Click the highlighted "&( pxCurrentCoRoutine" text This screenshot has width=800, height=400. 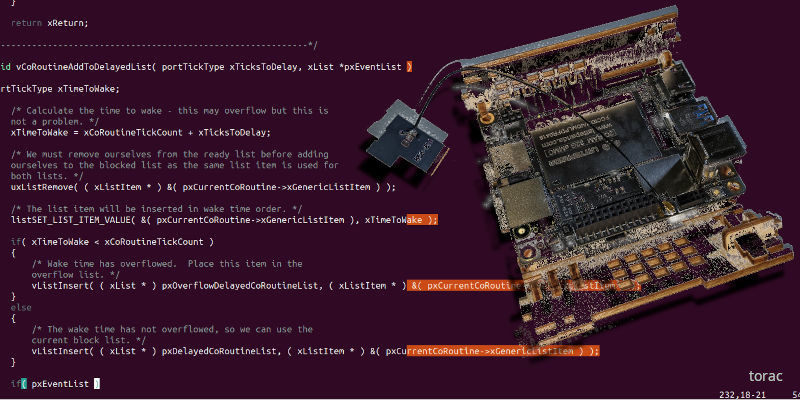click(465, 286)
